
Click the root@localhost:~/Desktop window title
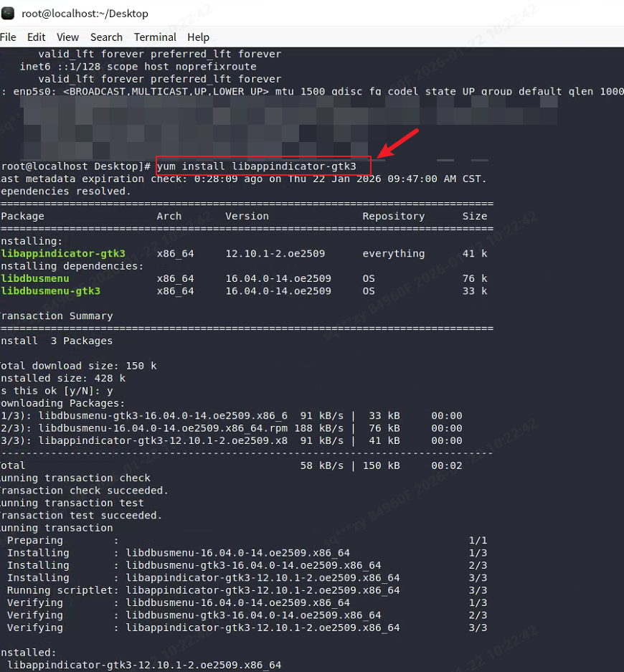pyautogui.click(x=85, y=14)
